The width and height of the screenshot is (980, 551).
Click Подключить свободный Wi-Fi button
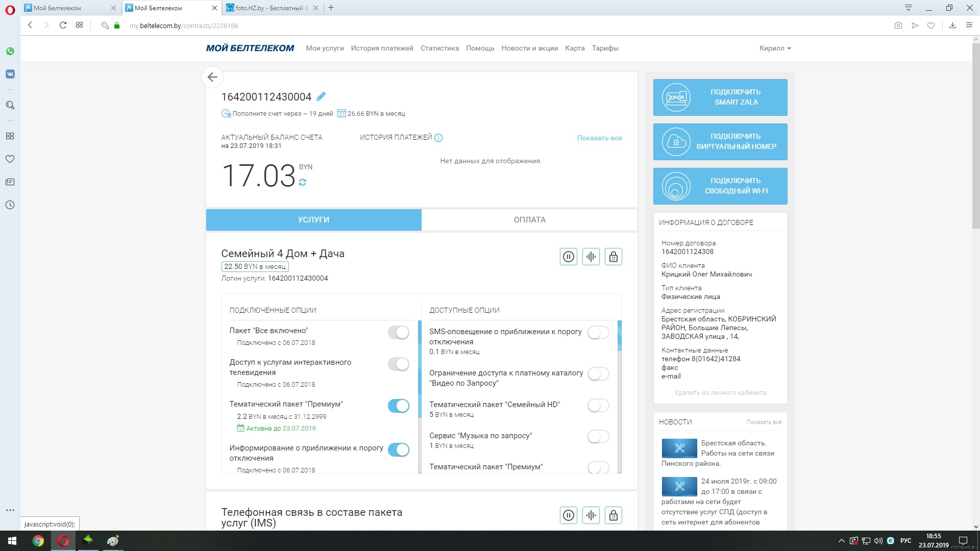(720, 186)
